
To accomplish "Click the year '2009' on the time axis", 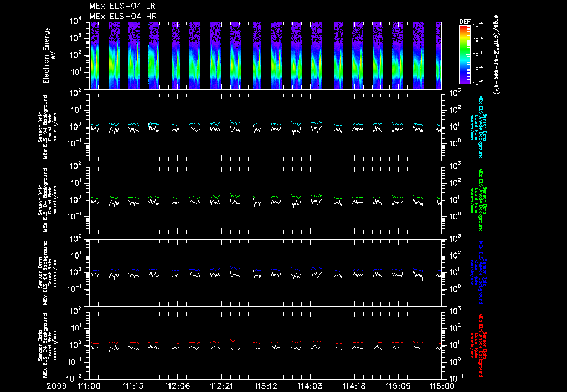I will click(x=56, y=386).
